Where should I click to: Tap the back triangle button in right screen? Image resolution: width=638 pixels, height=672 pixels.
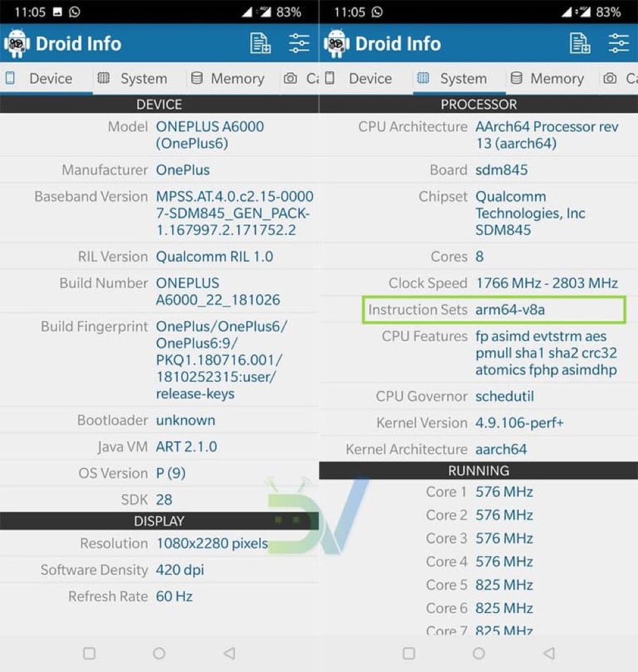click(549, 653)
